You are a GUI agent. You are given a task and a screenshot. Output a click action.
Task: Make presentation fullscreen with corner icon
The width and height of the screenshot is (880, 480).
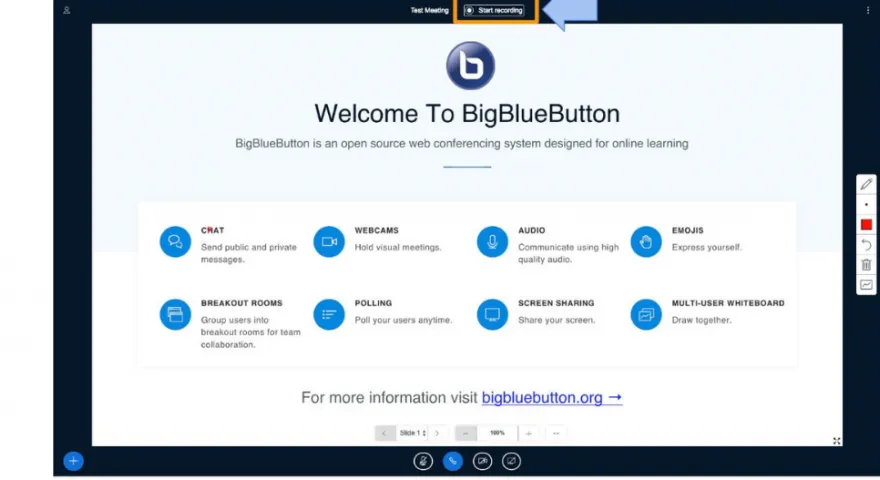[x=836, y=441]
